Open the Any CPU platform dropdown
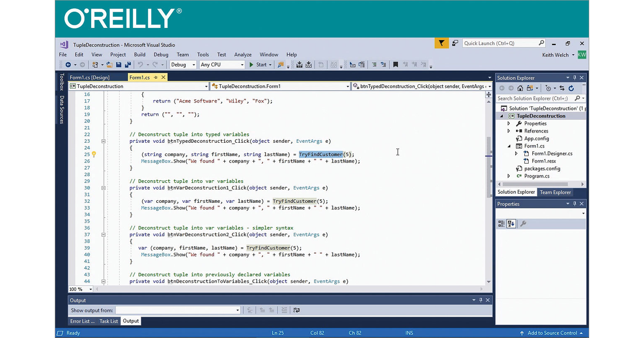 [222, 65]
